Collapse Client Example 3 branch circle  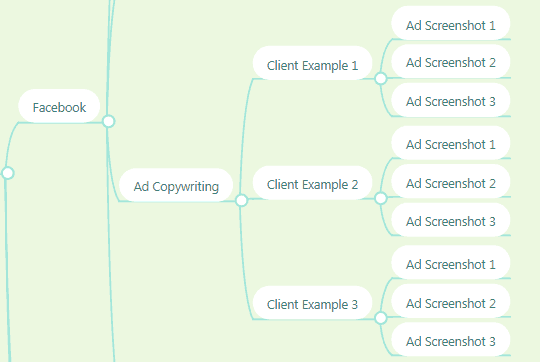click(381, 318)
